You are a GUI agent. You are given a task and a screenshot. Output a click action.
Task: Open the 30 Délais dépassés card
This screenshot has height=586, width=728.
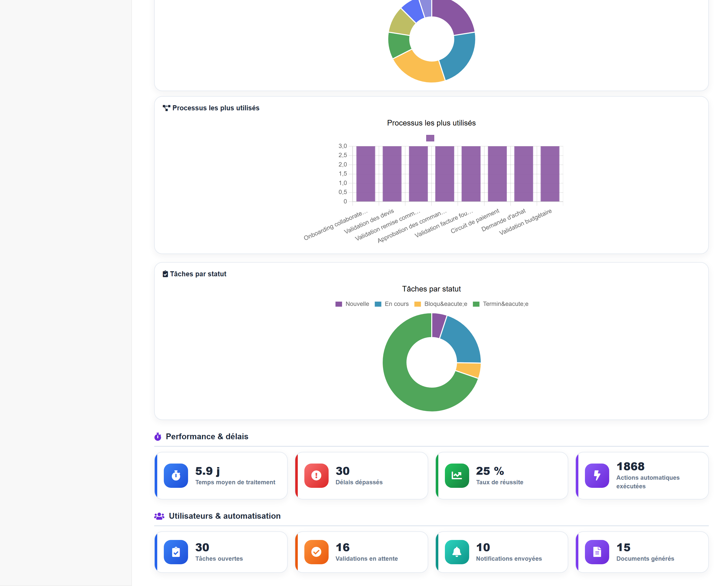361,475
